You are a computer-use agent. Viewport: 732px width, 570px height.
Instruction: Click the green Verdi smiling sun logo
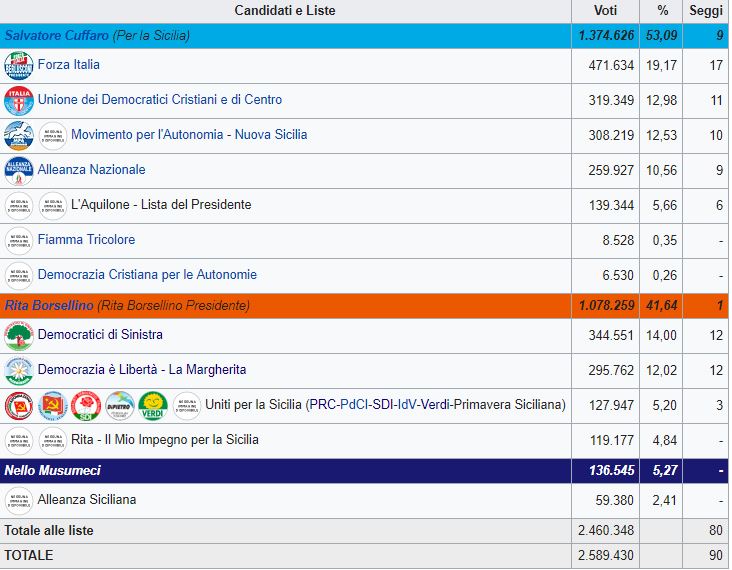pos(152,406)
